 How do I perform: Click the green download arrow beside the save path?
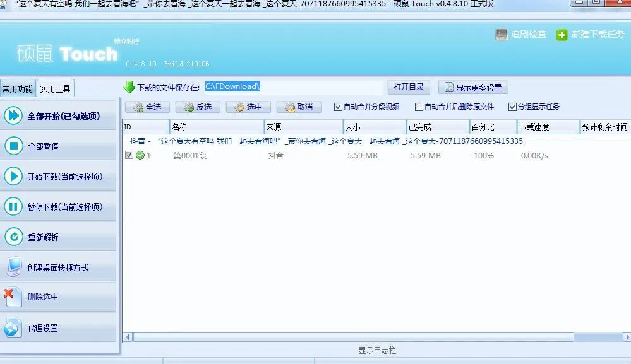pos(129,87)
